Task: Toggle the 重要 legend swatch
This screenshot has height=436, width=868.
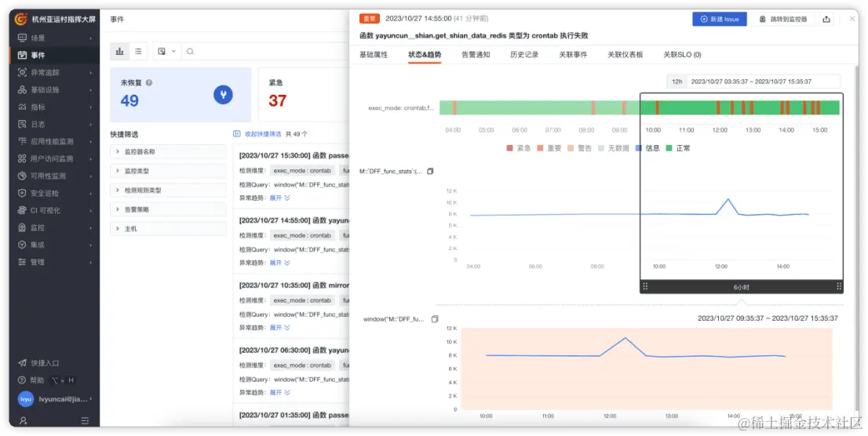Action: tap(540, 148)
